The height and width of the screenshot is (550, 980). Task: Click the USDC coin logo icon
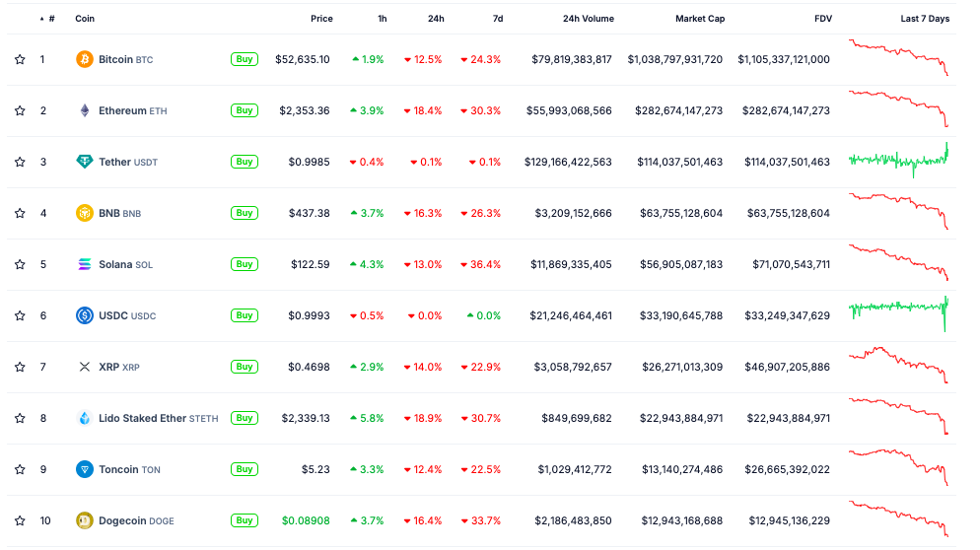(x=85, y=315)
